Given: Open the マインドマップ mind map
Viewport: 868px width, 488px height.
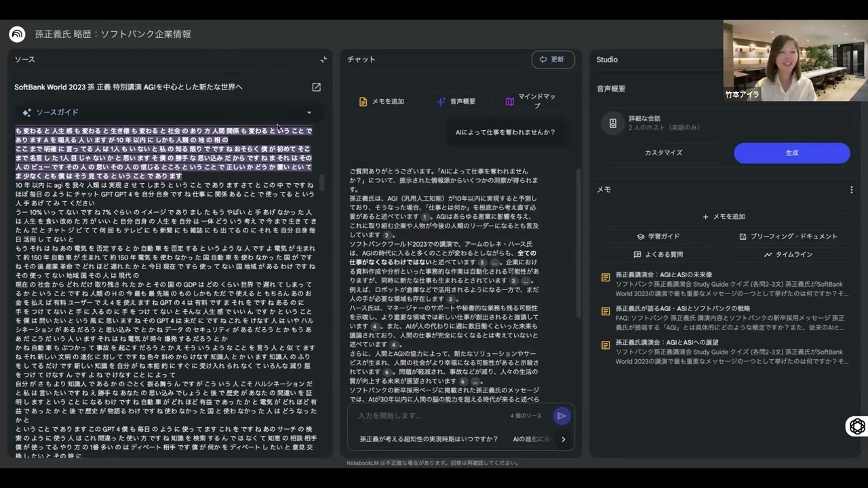Looking at the screenshot, I should tap(530, 101).
